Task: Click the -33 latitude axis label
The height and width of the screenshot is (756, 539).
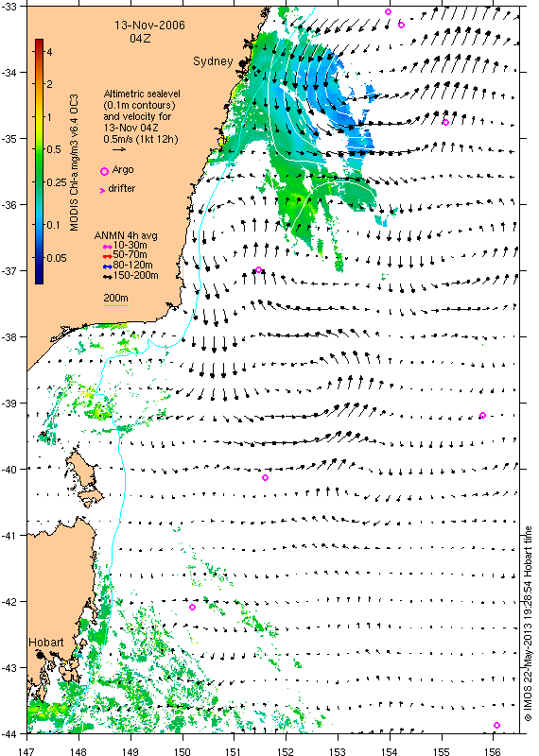Action: (x=9, y=7)
